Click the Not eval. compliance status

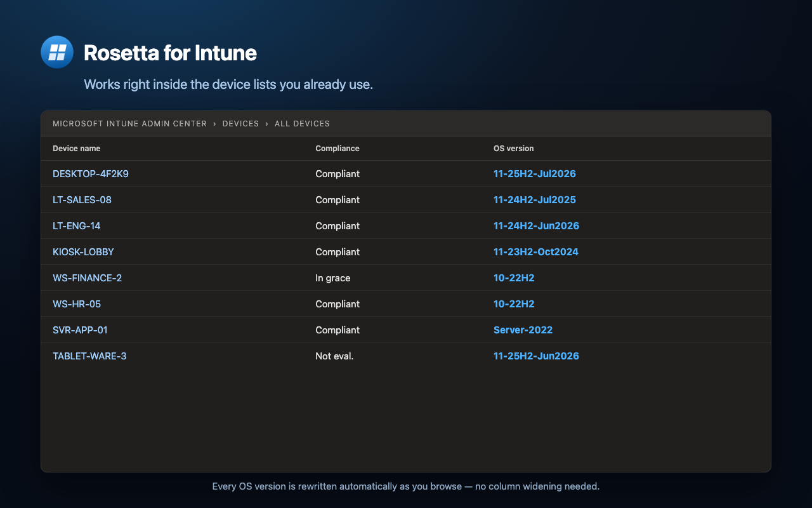334,356
